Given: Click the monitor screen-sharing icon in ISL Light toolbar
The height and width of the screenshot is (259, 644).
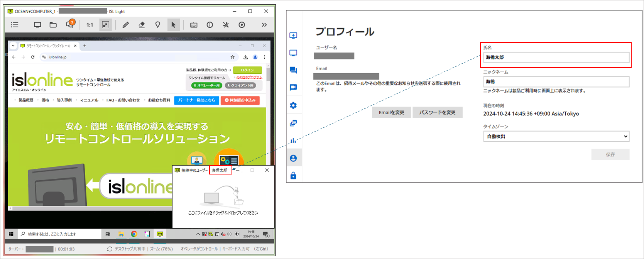Looking at the screenshot, I should (x=37, y=25).
